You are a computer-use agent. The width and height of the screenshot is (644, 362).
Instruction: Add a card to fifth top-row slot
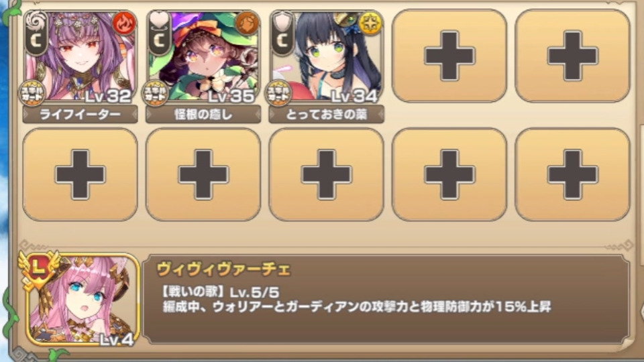[x=572, y=56]
